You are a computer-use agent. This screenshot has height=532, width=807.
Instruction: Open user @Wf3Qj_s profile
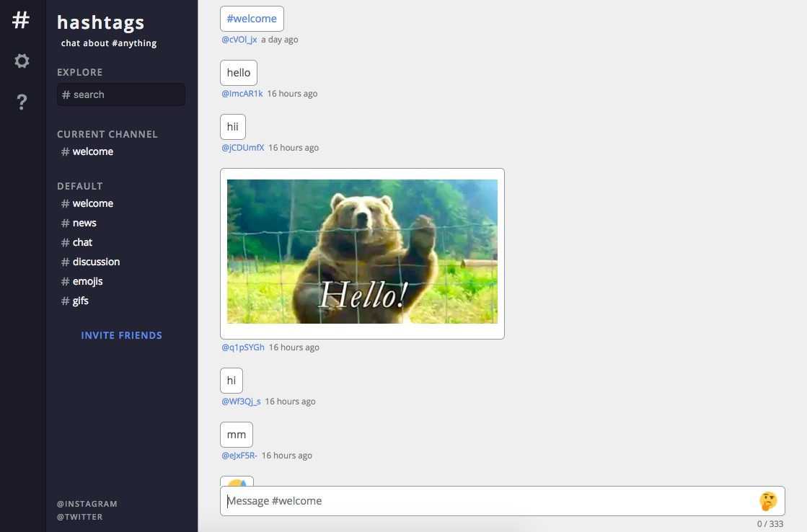click(x=241, y=402)
